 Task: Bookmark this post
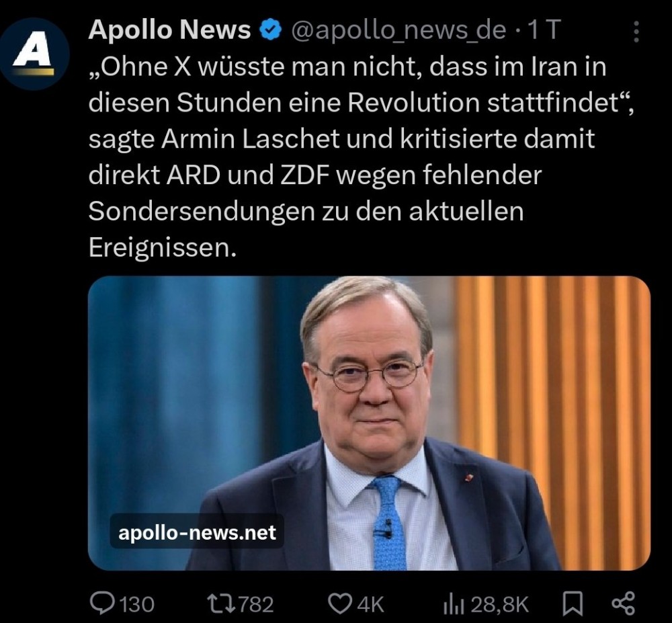click(x=572, y=604)
